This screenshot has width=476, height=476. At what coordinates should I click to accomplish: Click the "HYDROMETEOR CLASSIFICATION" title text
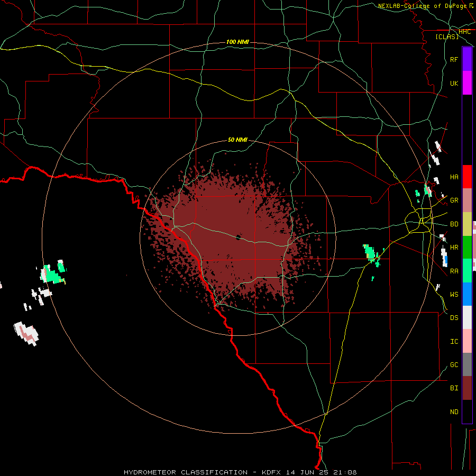pos(186,472)
